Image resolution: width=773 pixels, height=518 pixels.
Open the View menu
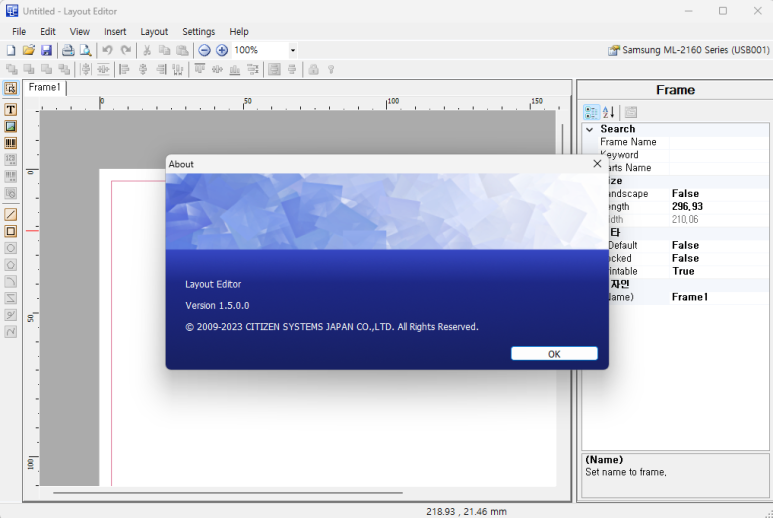pos(79,32)
